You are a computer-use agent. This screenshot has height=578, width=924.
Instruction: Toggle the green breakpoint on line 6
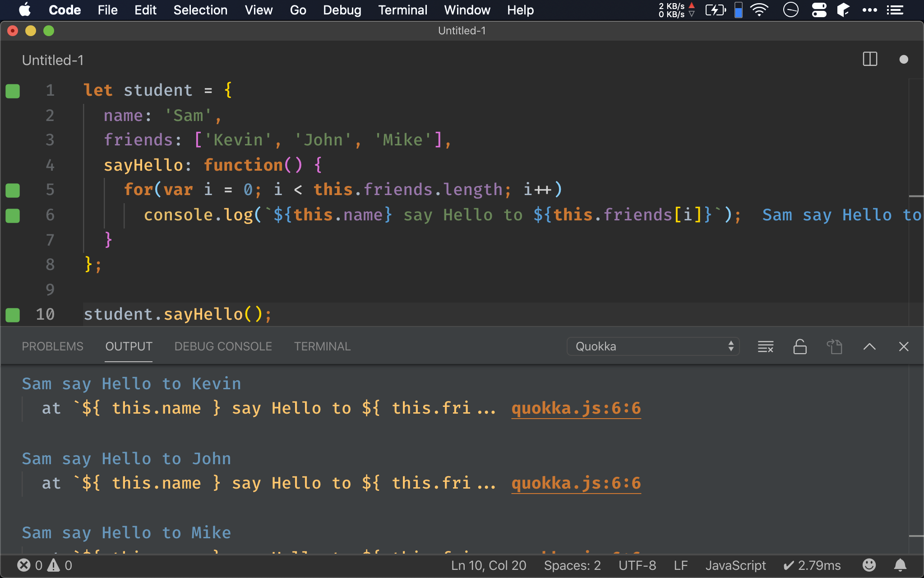[x=13, y=214]
